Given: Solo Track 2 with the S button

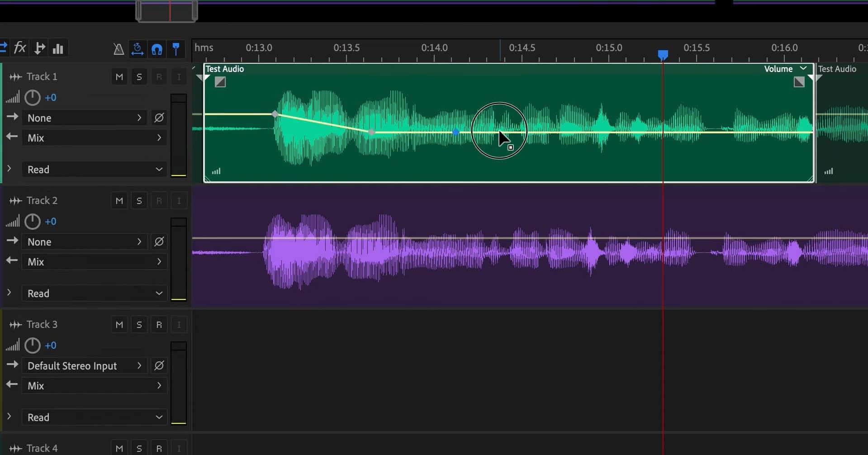Looking at the screenshot, I should [x=139, y=200].
